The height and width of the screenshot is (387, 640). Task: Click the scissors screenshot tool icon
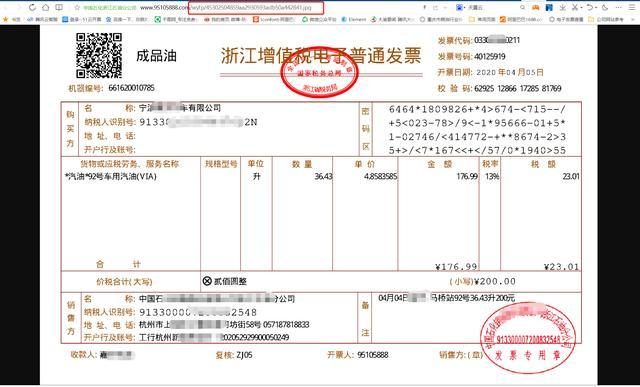point(575,7)
